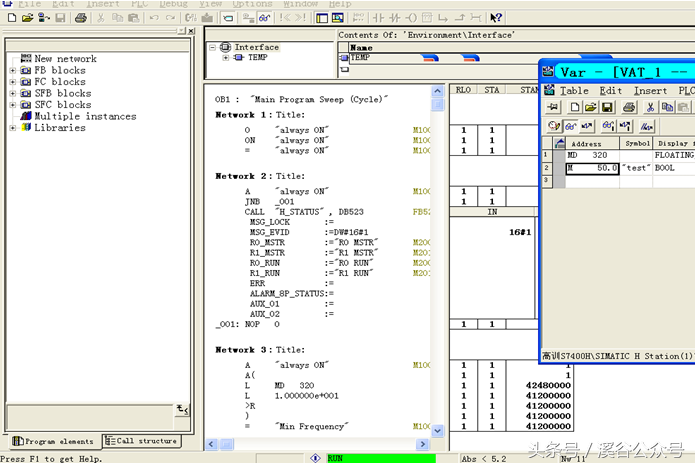Click the monitor variable glasses icon in VAT
This screenshot has width=695, height=465.
[571, 126]
